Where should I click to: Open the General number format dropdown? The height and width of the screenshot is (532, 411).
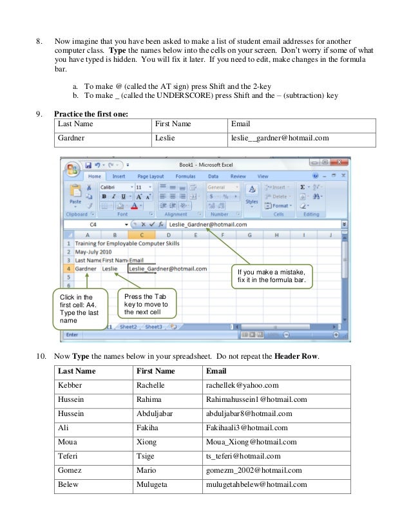(237, 187)
